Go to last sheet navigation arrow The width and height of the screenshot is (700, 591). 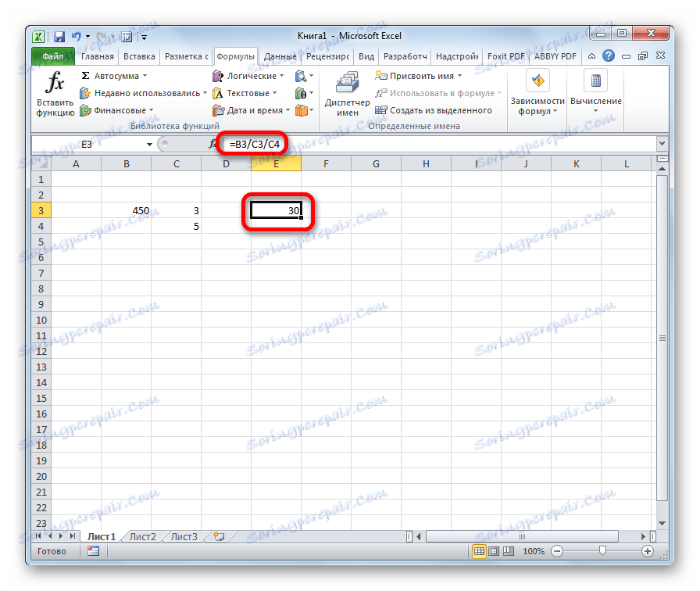coord(73,535)
